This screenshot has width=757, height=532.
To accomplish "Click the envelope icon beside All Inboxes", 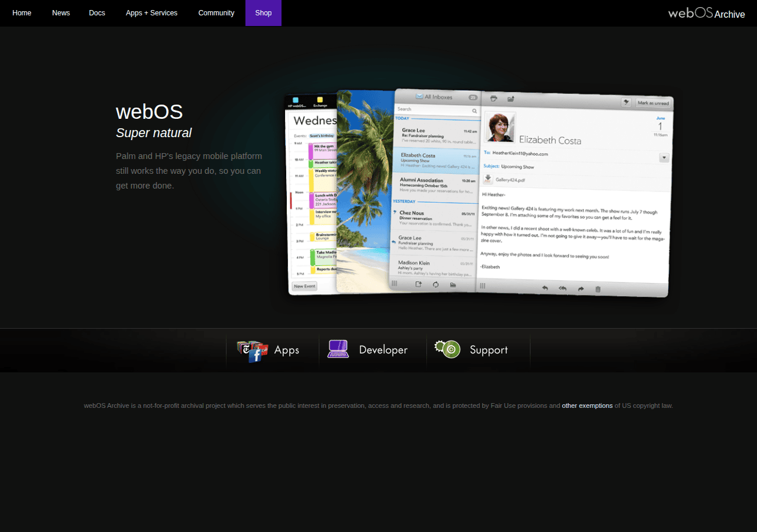I will [419, 96].
